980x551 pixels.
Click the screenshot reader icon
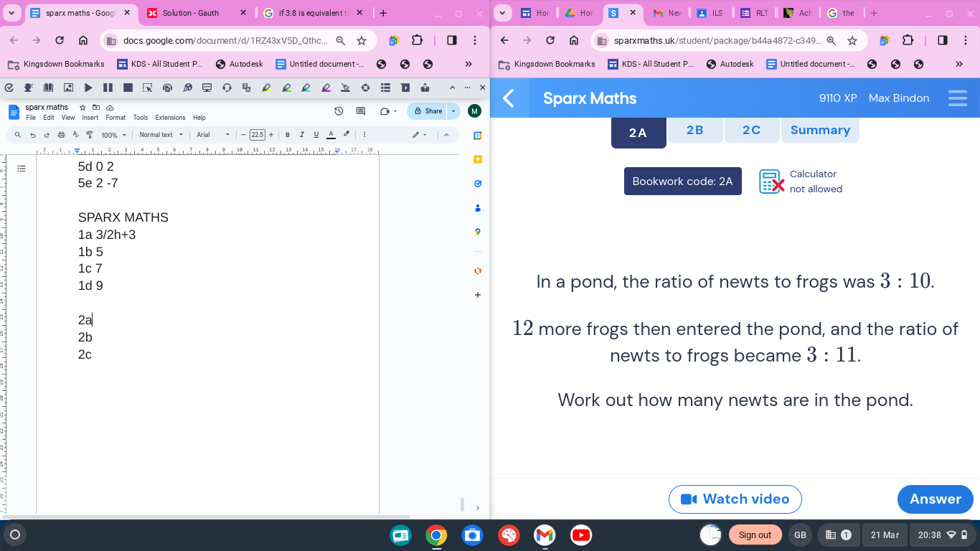(x=147, y=88)
